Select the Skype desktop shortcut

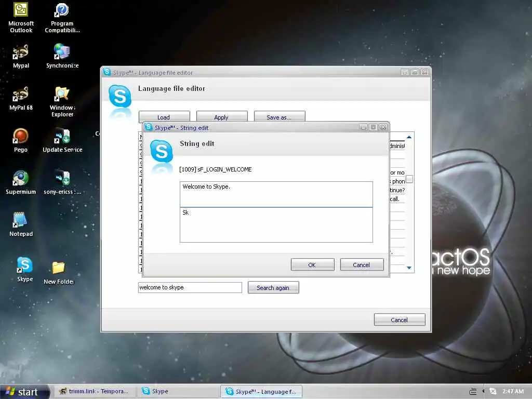tap(25, 270)
